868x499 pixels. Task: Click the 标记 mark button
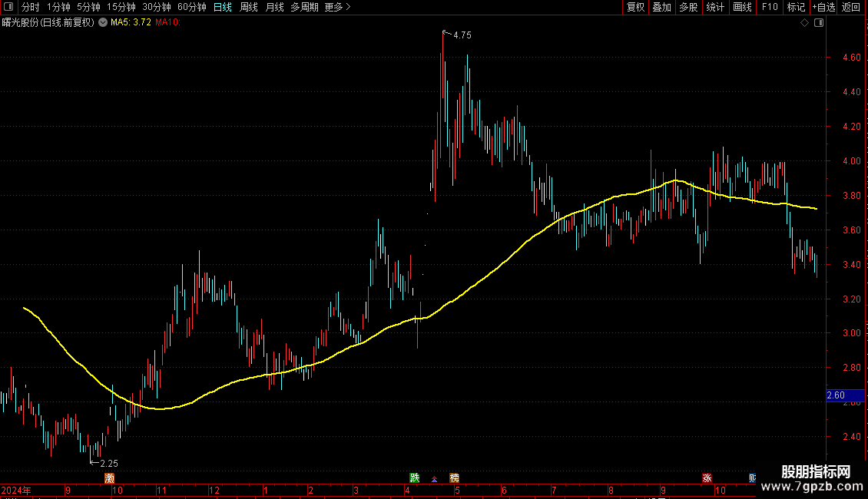tap(796, 7)
